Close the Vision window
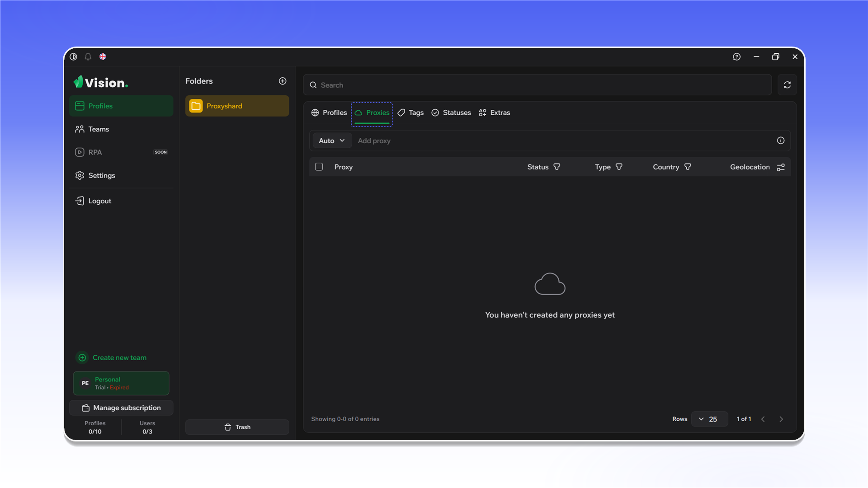 click(795, 56)
